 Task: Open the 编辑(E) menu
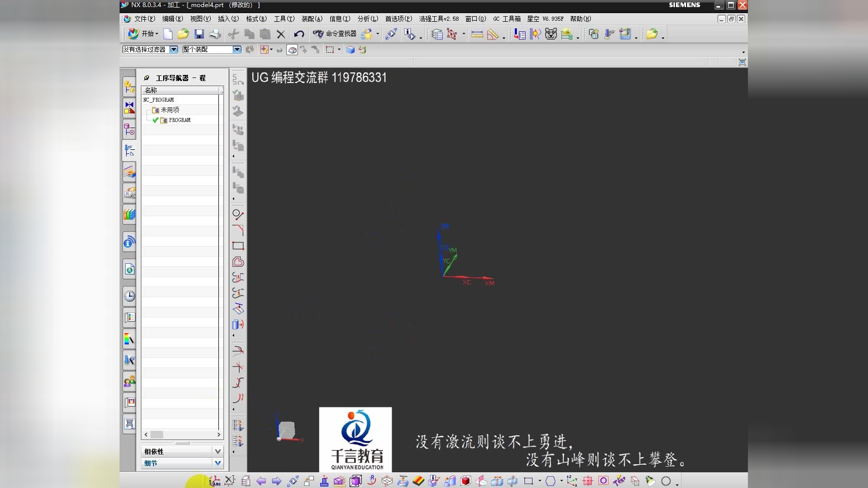[x=173, y=19]
